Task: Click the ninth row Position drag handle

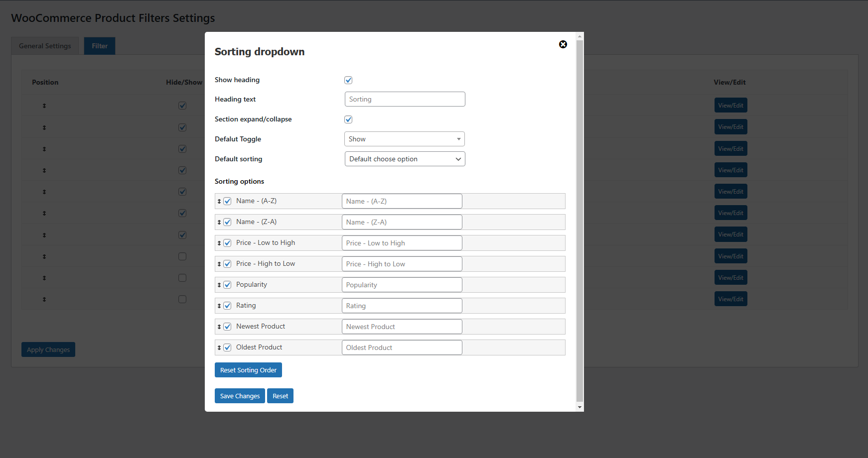Action: point(44,278)
